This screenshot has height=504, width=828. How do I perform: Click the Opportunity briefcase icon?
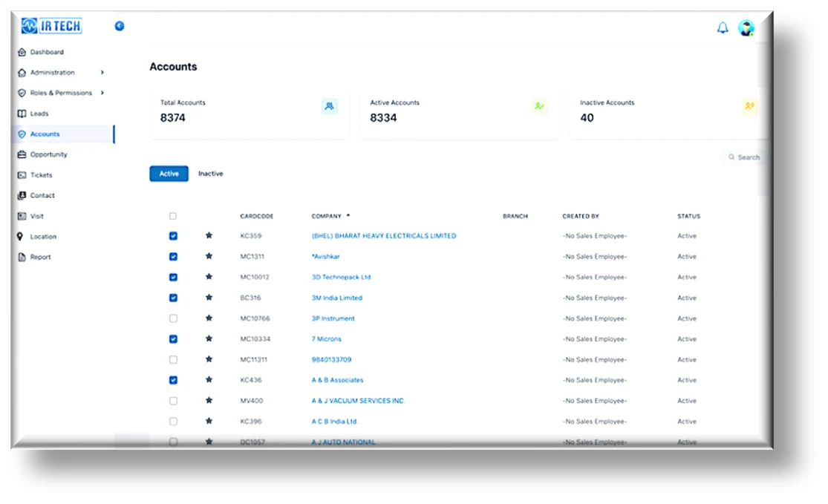(22, 154)
